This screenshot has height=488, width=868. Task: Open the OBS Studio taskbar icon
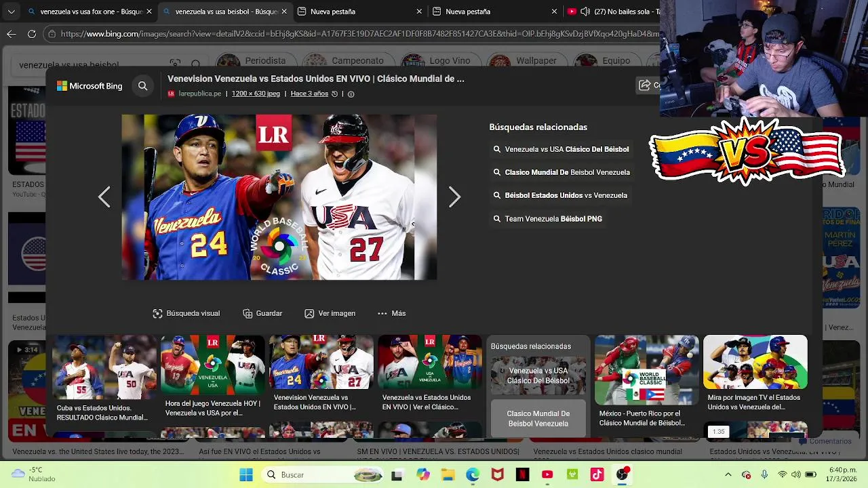coord(622,474)
